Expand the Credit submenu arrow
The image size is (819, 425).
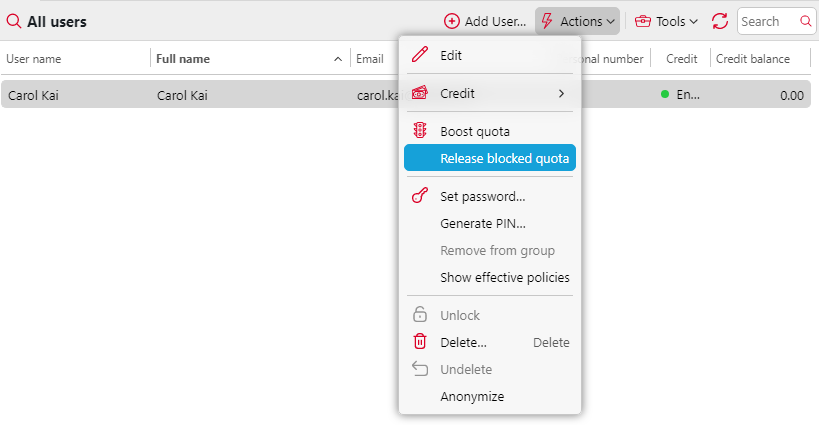tap(561, 93)
